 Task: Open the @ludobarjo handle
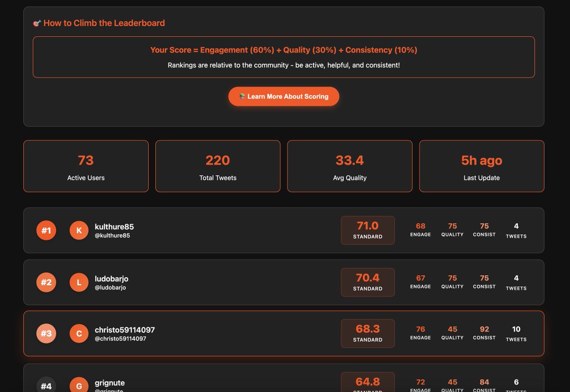pyautogui.click(x=110, y=288)
